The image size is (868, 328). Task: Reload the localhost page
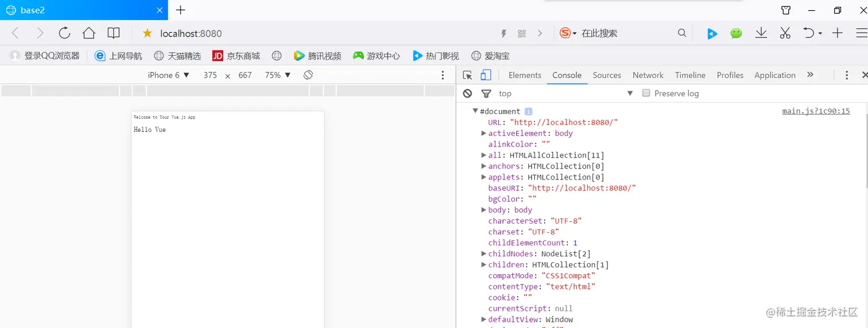(64, 33)
